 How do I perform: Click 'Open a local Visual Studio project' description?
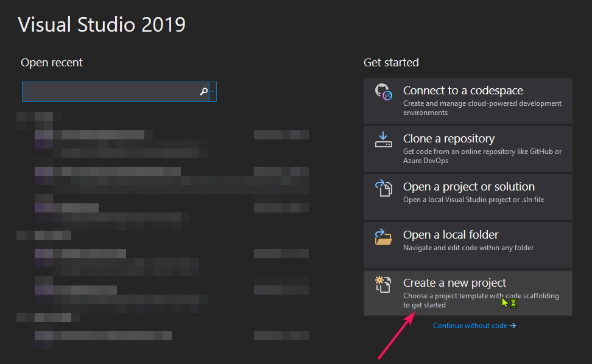(x=473, y=200)
